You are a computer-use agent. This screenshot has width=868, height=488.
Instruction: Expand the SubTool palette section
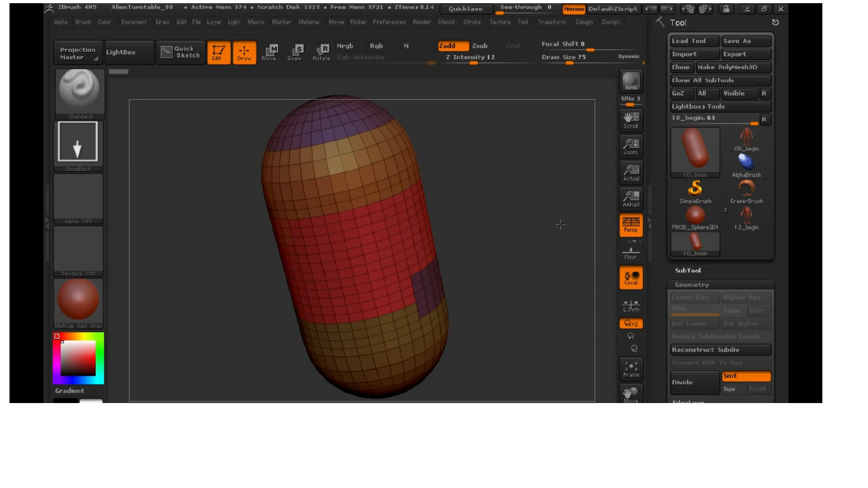pyautogui.click(x=688, y=270)
